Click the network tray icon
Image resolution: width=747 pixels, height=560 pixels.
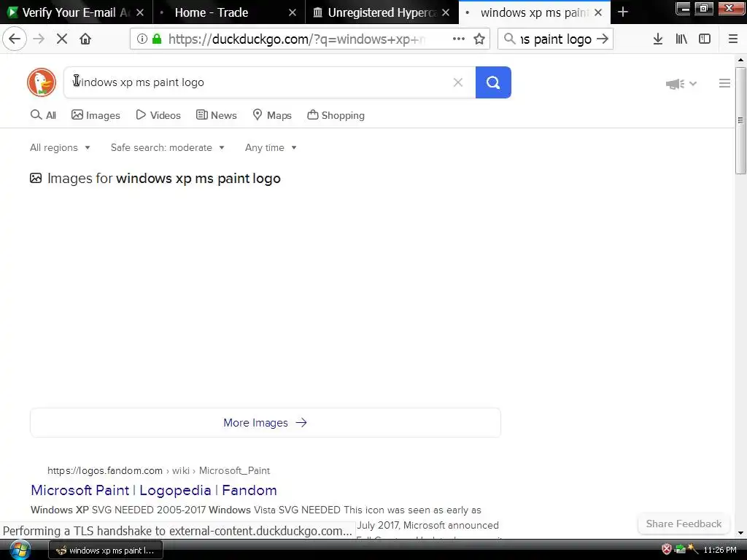tap(681, 550)
